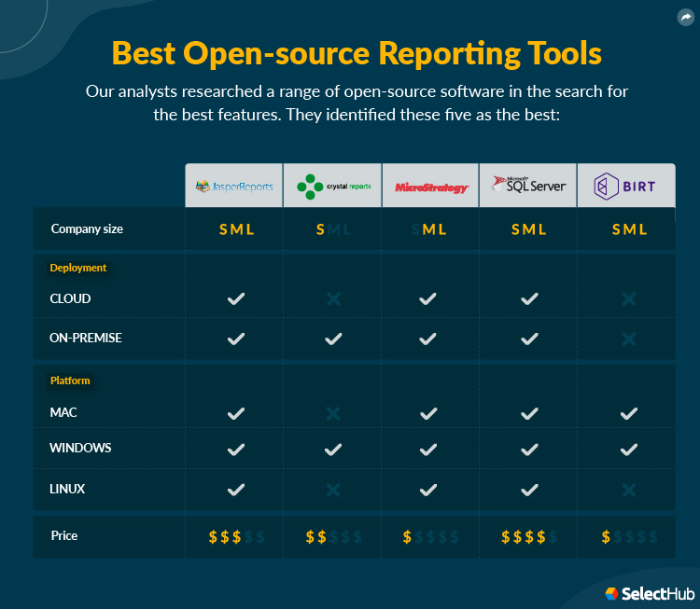700x609 pixels.
Task: Click BIRT Linux cross mark
Action: tap(629, 490)
